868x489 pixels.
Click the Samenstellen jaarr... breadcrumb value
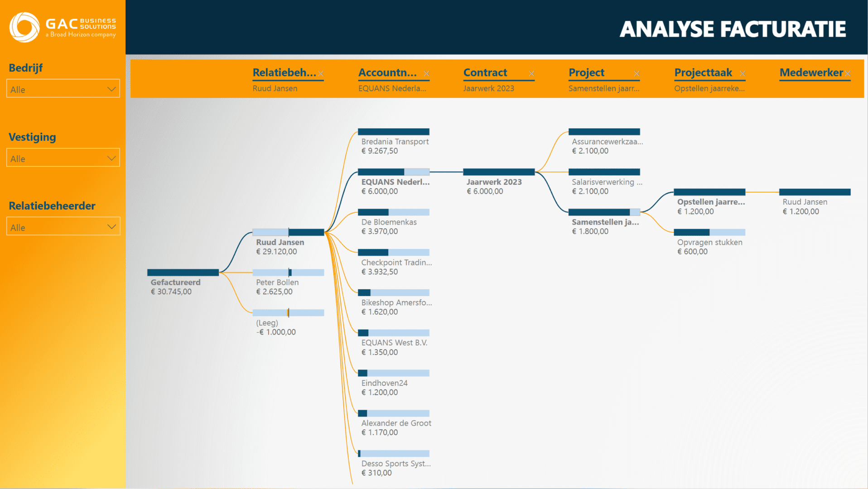click(604, 88)
